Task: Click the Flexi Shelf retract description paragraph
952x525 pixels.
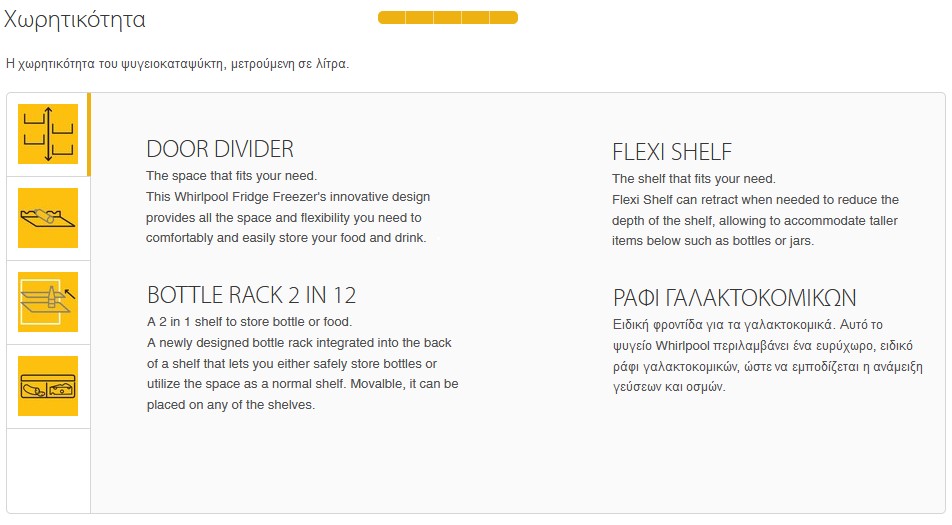Action: coord(755,220)
